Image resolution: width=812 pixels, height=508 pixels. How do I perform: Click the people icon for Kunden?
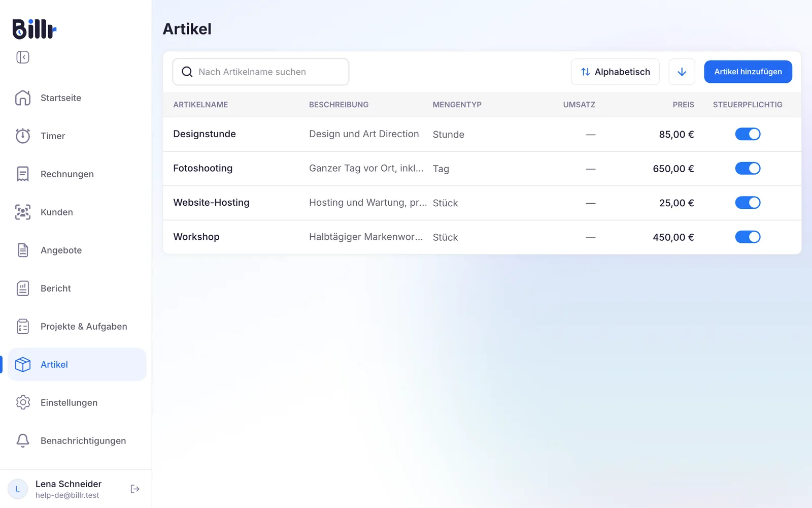23,212
